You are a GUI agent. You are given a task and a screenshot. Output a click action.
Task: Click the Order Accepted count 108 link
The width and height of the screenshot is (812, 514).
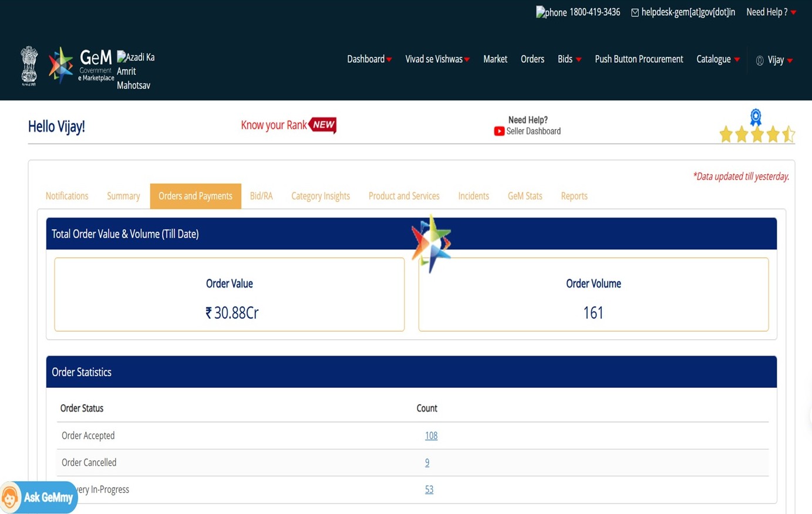point(431,435)
